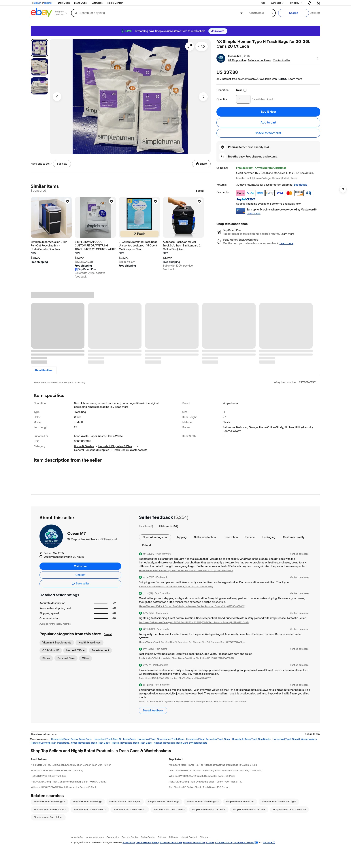Open the Daily Deals link

64,3
